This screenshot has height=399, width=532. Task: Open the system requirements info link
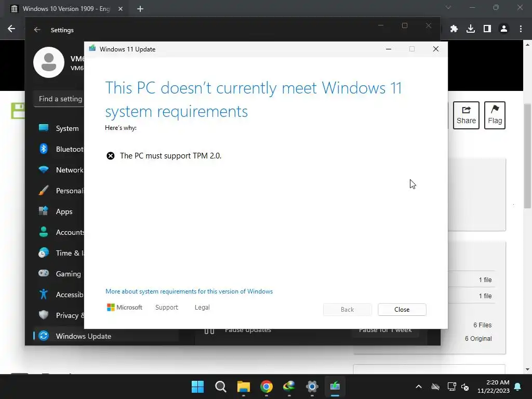click(189, 291)
